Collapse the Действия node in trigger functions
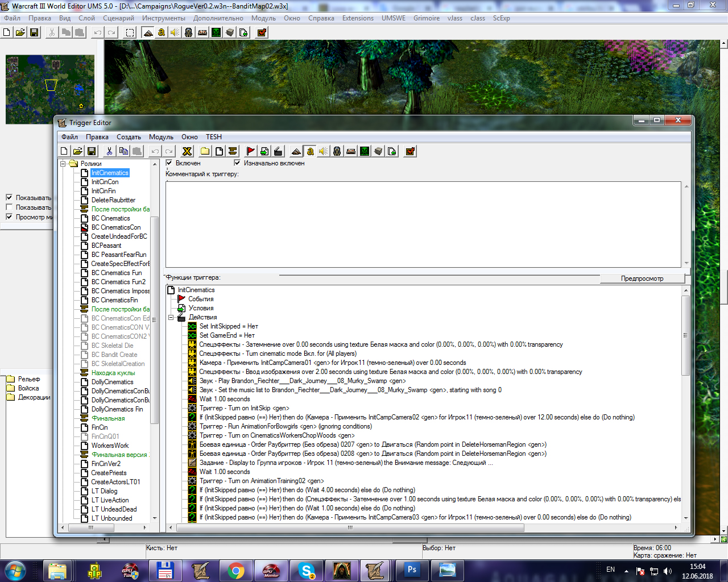728x582 pixels. click(171, 317)
